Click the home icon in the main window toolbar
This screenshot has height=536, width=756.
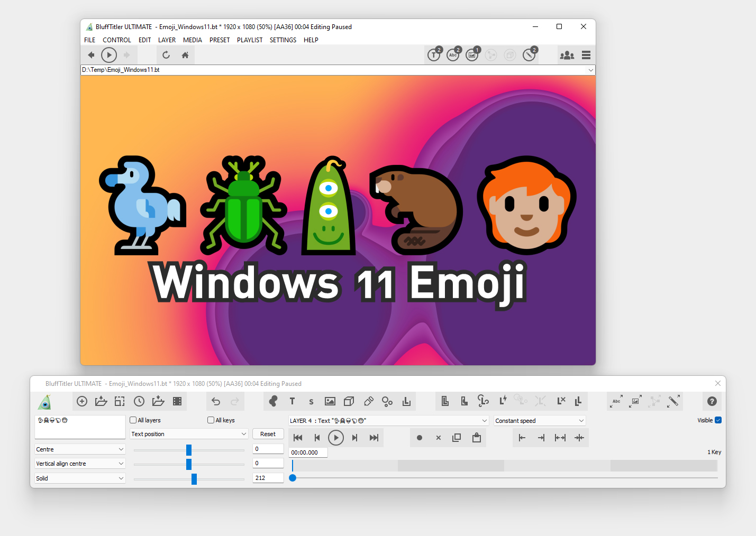point(185,55)
